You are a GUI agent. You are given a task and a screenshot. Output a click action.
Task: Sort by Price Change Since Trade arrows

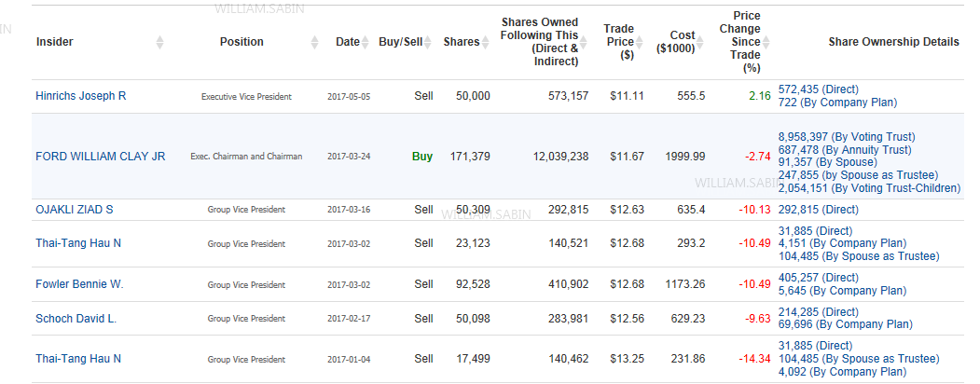pos(766,42)
